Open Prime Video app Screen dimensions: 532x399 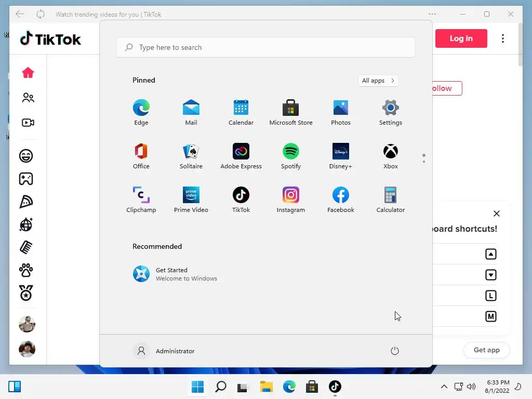[x=191, y=200]
